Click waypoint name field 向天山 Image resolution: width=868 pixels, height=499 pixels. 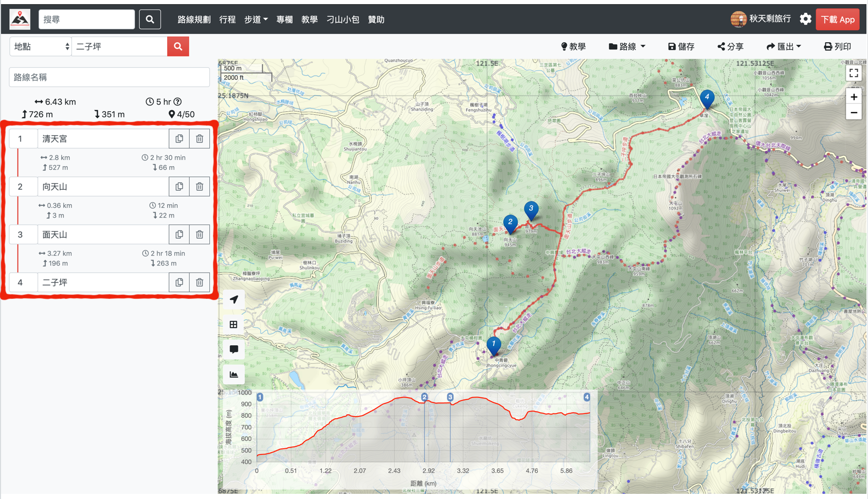click(x=103, y=187)
